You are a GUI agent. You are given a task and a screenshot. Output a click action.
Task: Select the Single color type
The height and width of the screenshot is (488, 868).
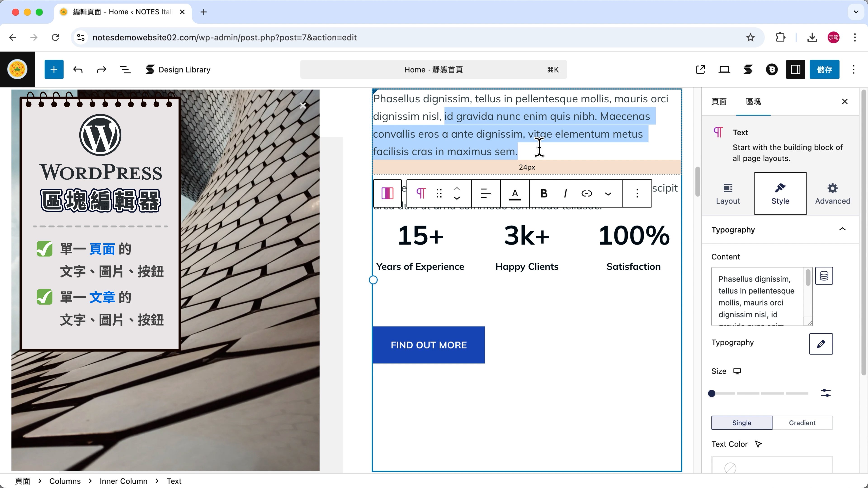742,423
